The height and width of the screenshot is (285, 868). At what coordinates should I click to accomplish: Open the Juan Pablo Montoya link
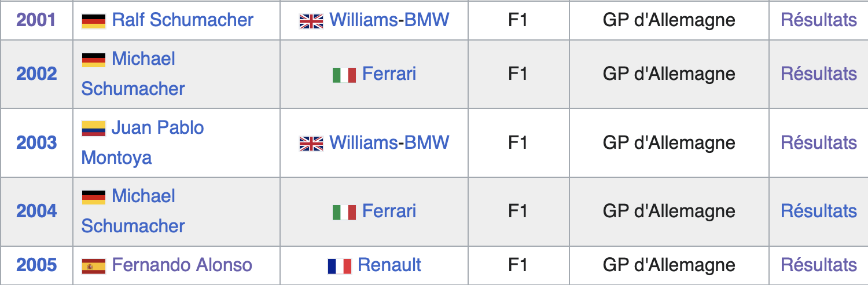[157, 127]
